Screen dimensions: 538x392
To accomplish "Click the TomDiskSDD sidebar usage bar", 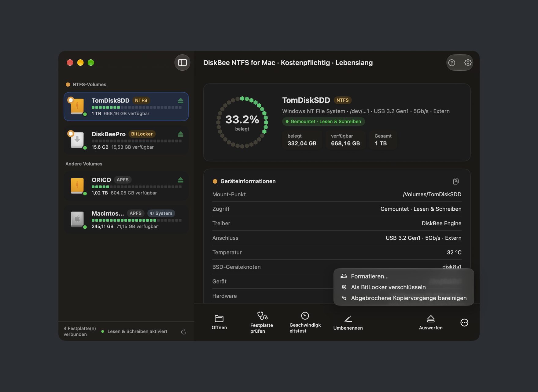I will coord(137,107).
